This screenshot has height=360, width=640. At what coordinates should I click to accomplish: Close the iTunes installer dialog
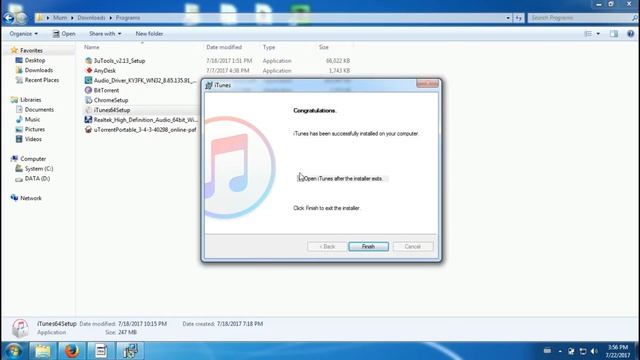pos(427,84)
